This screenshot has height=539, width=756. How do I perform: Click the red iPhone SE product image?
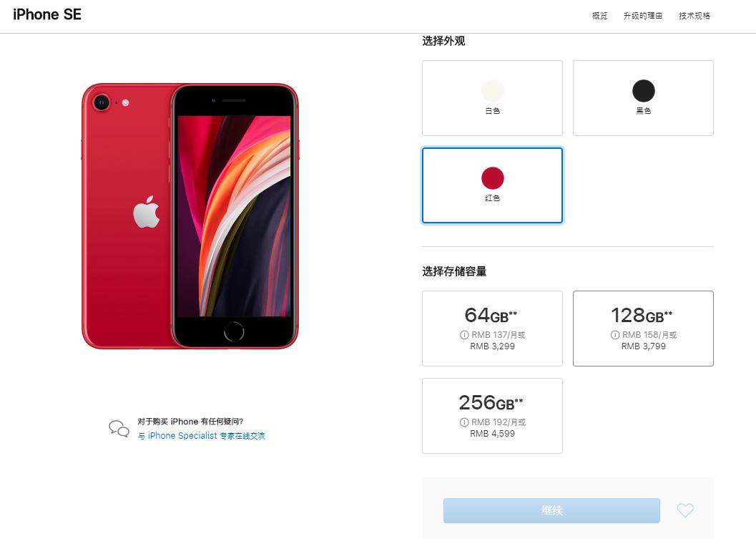190,215
